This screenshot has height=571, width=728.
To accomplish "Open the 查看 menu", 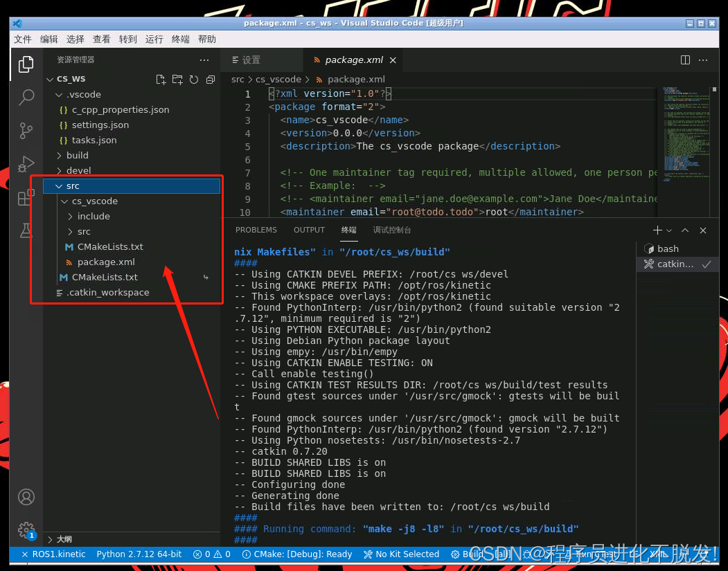I will [x=101, y=39].
